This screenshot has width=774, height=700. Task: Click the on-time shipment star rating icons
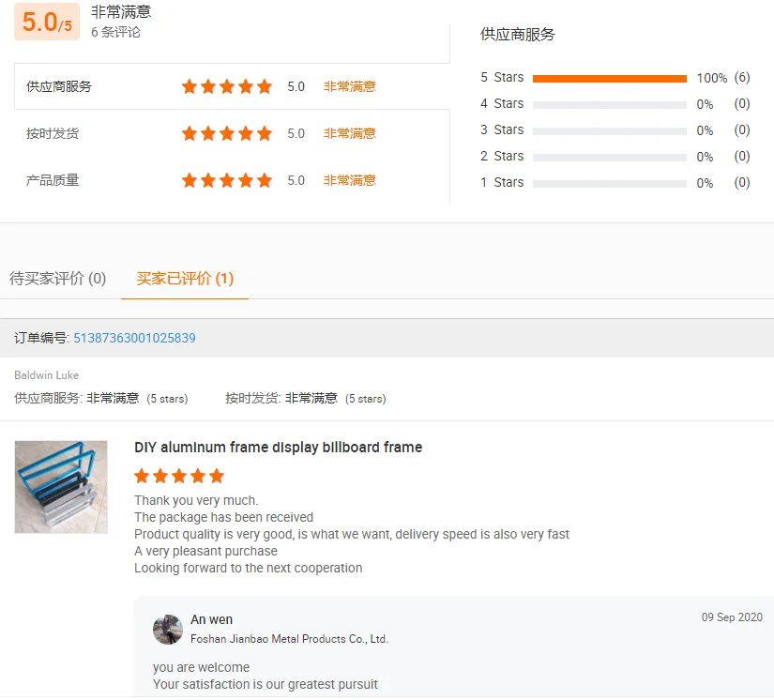pos(226,133)
